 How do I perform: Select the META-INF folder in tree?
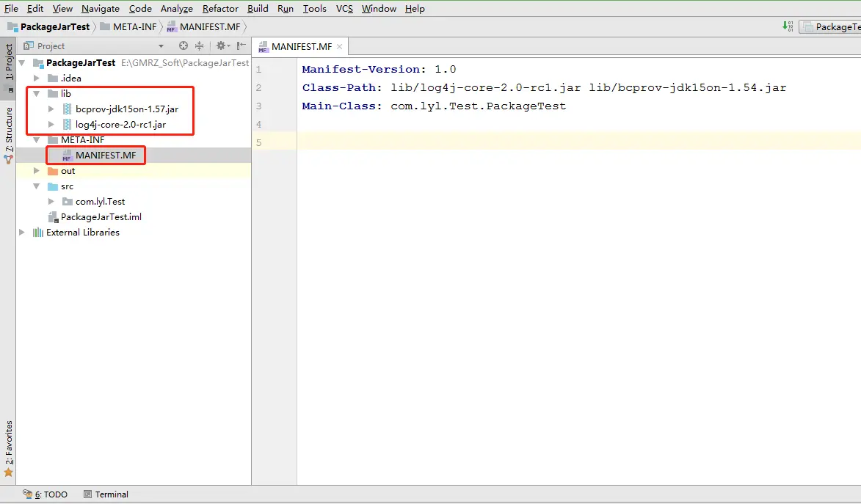coord(82,139)
